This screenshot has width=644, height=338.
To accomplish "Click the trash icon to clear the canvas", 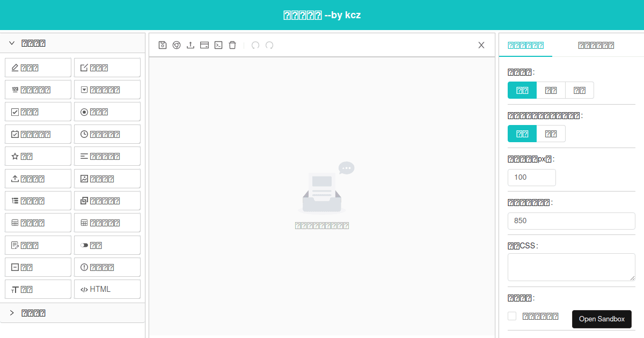I will (232, 45).
